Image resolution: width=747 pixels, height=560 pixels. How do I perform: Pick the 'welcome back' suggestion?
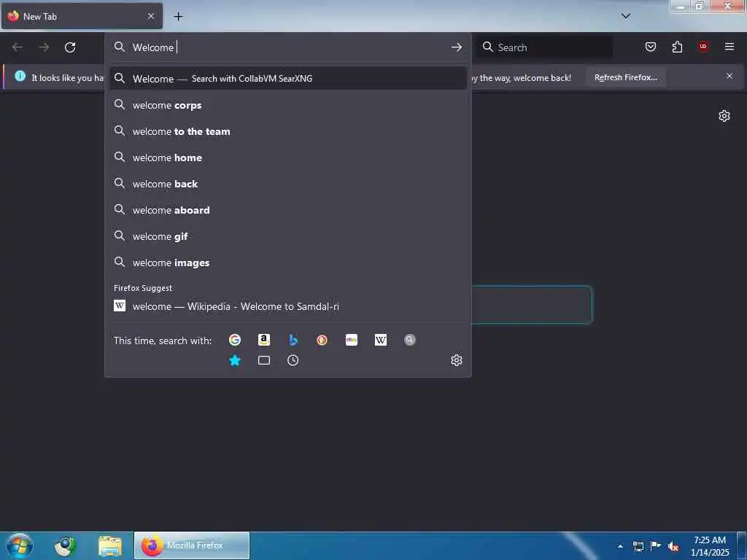point(287,184)
